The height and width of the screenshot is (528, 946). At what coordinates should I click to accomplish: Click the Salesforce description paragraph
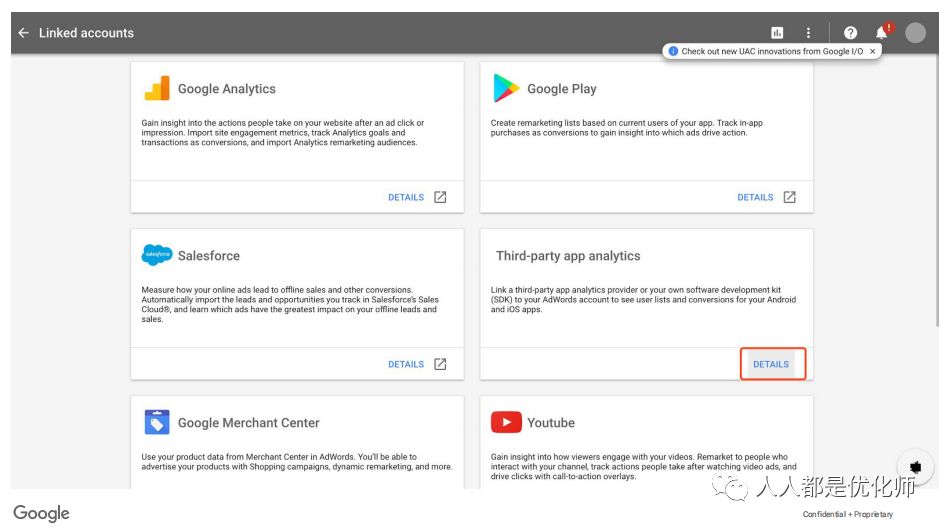coord(290,304)
